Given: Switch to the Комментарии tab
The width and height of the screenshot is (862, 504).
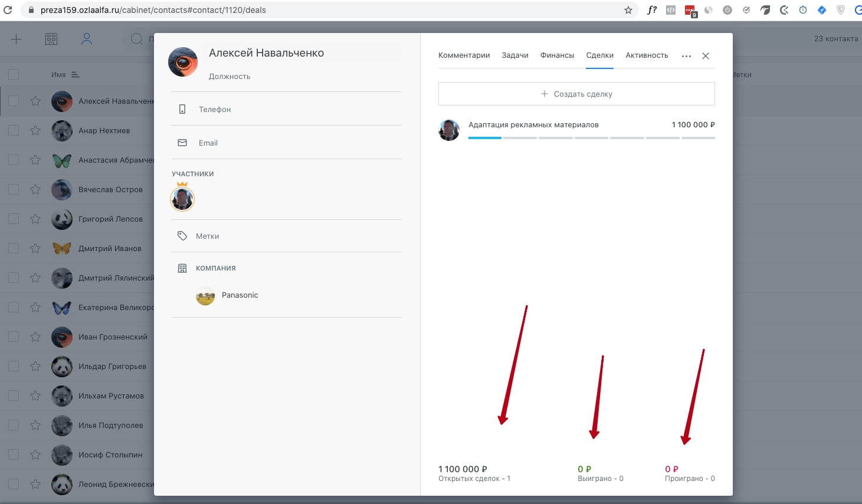Looking at the screenshot, I should (x=464, y=55).
